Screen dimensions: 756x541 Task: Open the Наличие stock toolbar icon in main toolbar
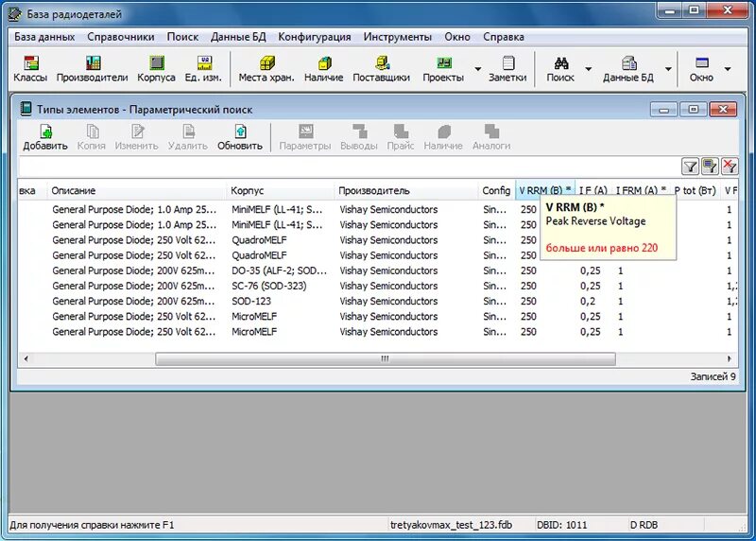click(x=323, y=69)
